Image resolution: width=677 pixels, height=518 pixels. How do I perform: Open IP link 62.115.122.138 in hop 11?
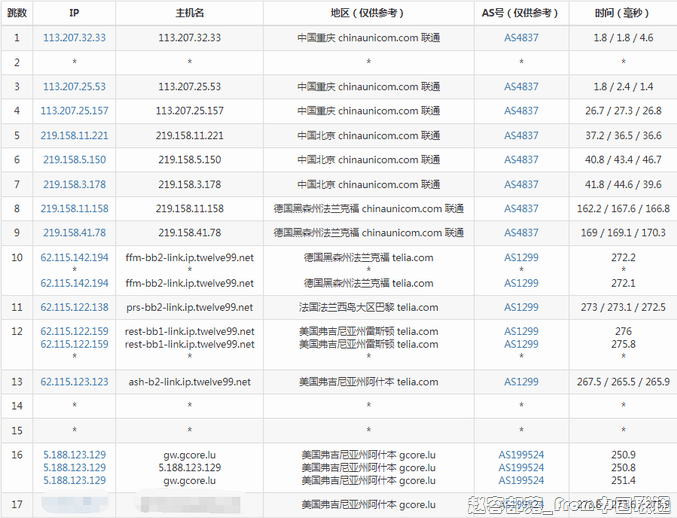tap(74, 307)
